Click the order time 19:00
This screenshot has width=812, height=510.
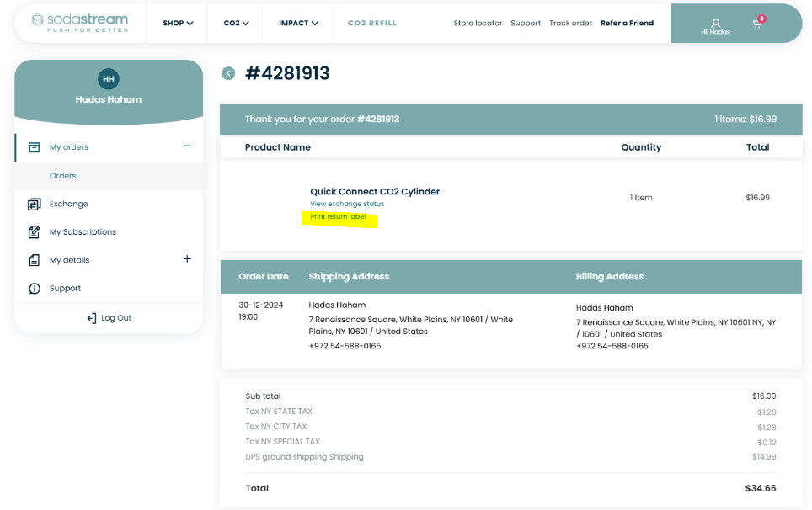(x=248, y=317)
